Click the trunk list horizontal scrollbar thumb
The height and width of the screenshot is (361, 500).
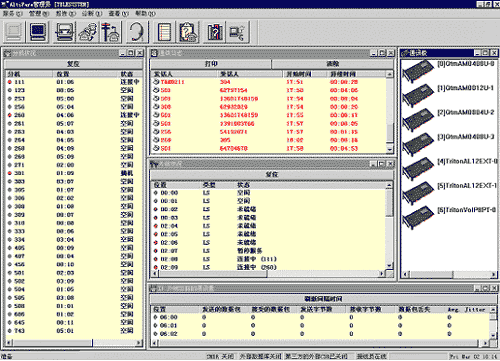pyautogui.click(x=212, y=274)
